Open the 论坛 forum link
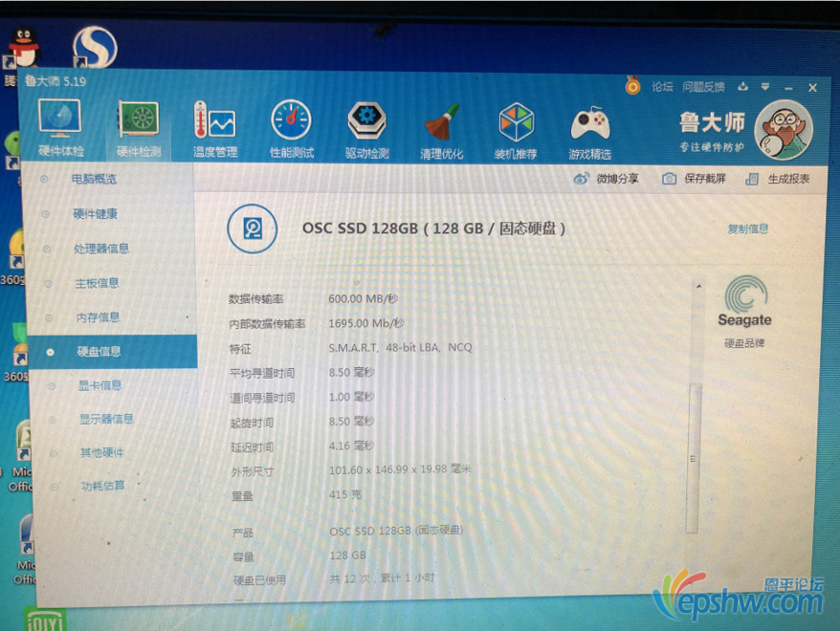840x631 pixels. 662,87
